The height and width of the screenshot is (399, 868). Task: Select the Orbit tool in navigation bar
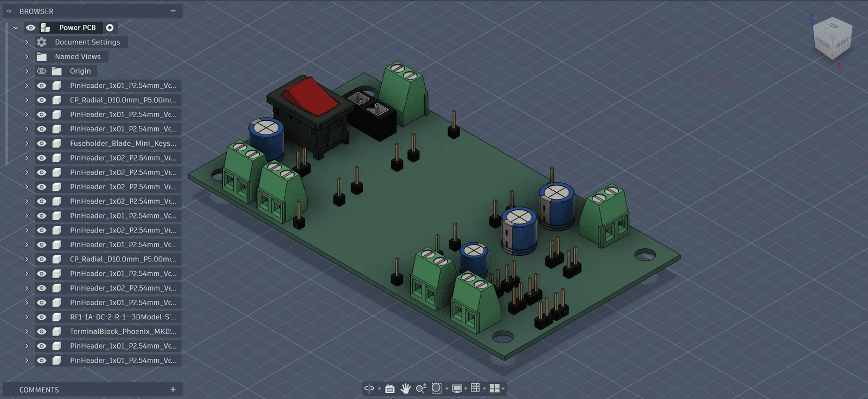click(x=369, y=388)
